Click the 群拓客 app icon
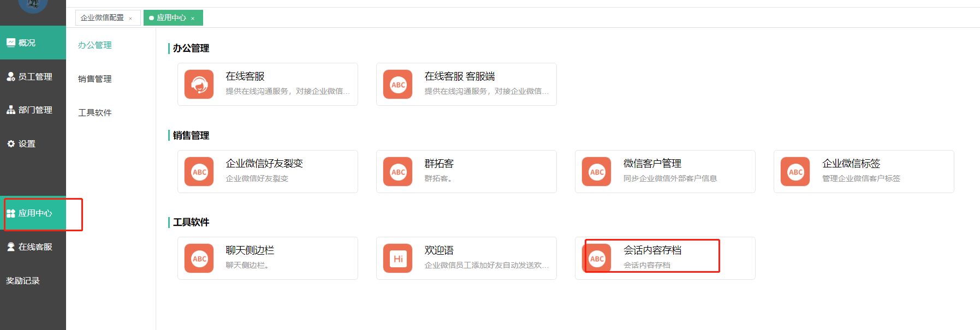 tap(397, 172)
